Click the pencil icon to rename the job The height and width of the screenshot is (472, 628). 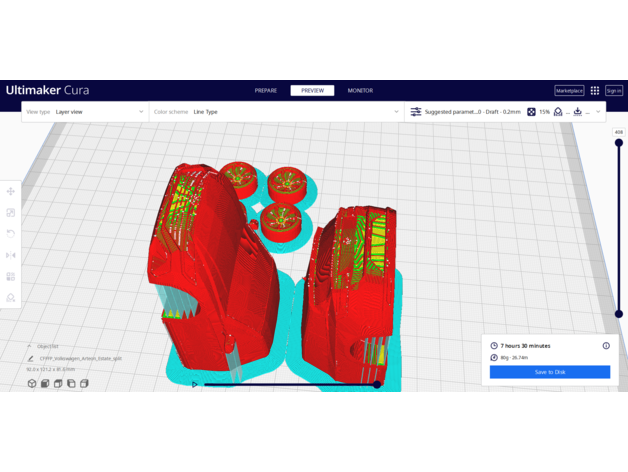tap(31, 358)
